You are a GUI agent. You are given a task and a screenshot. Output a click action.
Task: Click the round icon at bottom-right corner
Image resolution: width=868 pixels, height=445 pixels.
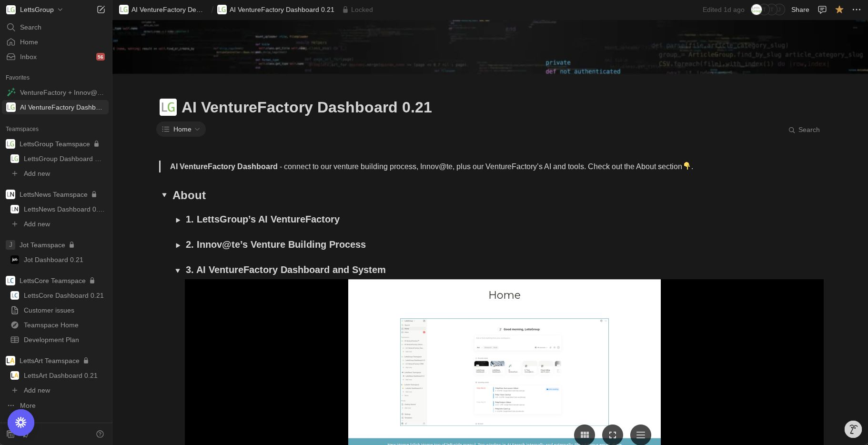853,429
